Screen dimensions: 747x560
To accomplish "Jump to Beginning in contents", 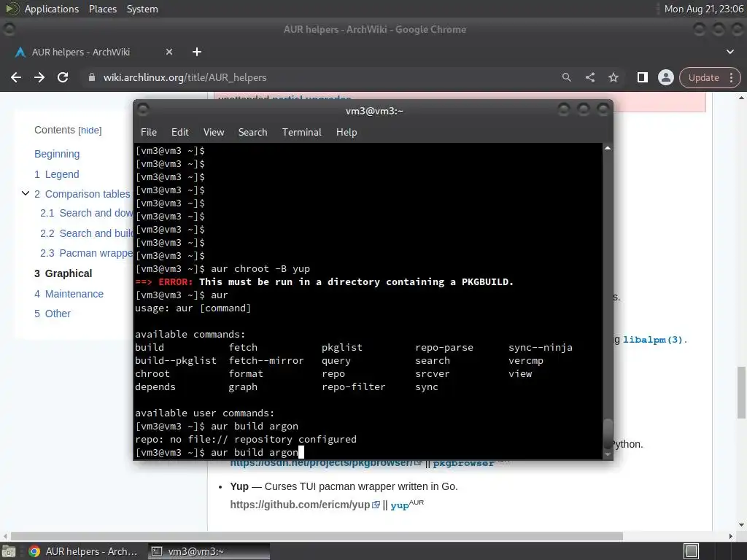I will coord(57,154).
